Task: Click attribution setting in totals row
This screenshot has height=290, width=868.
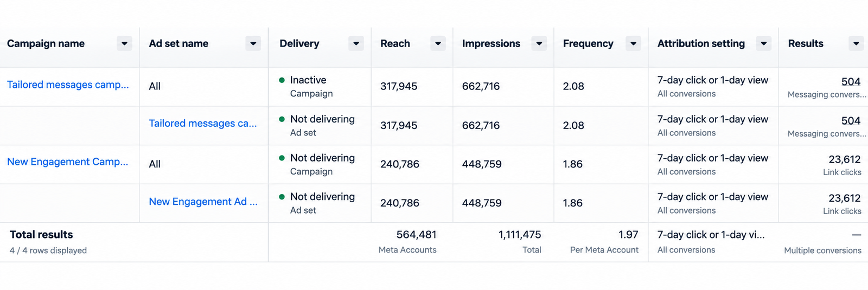Action: pos(711,235)
